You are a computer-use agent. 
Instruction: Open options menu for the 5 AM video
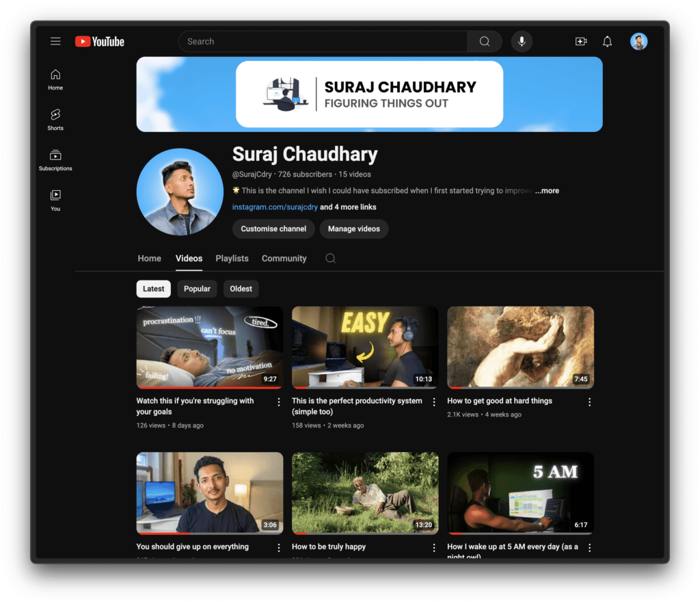589,547
